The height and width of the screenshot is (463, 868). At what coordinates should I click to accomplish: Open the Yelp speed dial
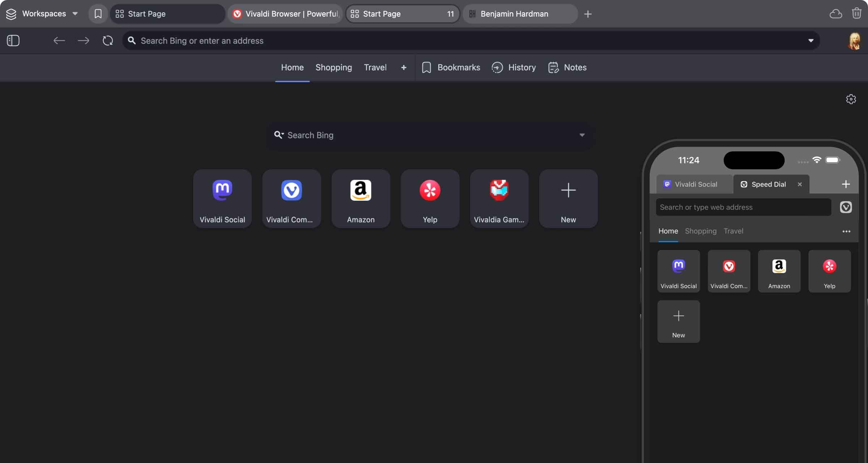coord(430,199)
